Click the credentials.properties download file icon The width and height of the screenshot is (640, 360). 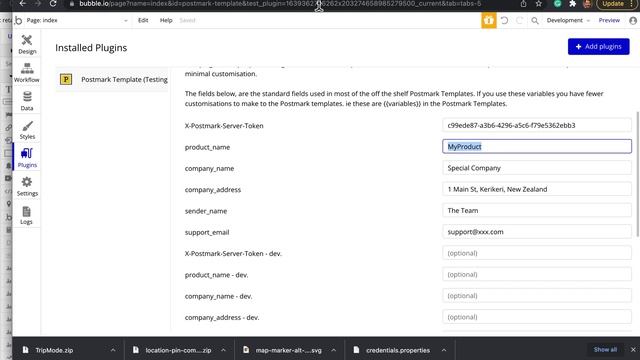click(356, 350)
